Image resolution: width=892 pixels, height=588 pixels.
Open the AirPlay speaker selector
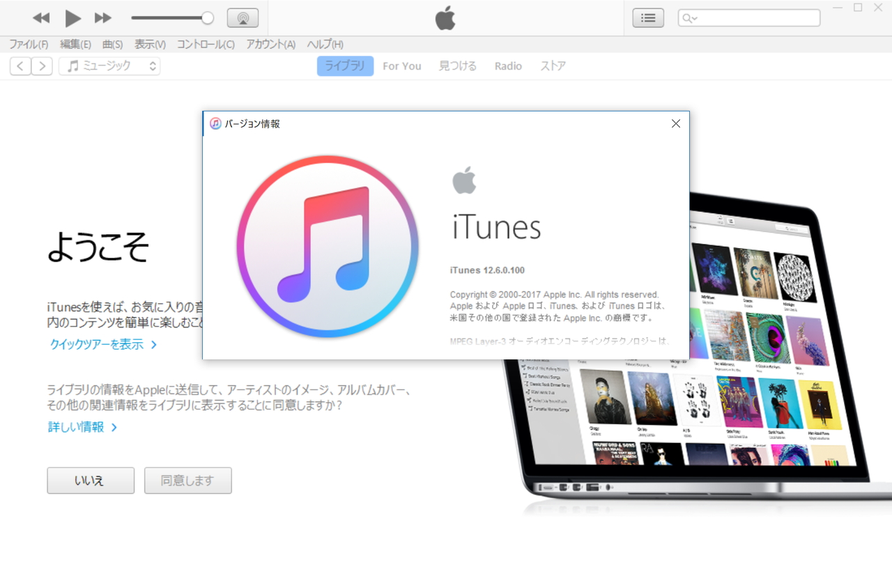coord(243,18)
